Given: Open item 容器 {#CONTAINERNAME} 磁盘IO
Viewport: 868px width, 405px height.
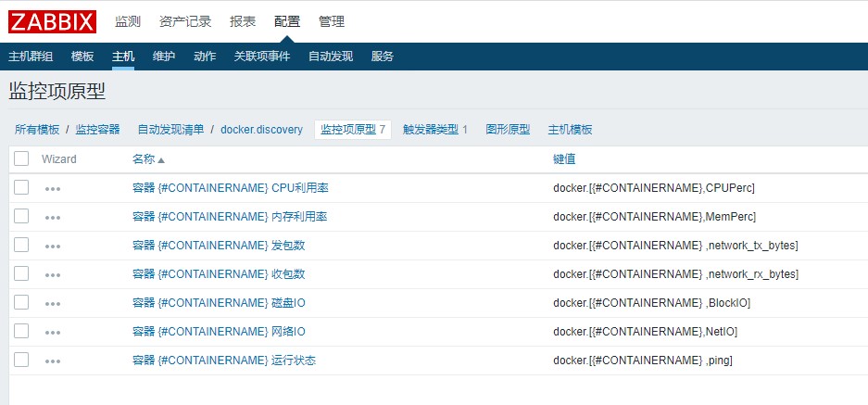Looking at the screenshot, I should point(219,303).
